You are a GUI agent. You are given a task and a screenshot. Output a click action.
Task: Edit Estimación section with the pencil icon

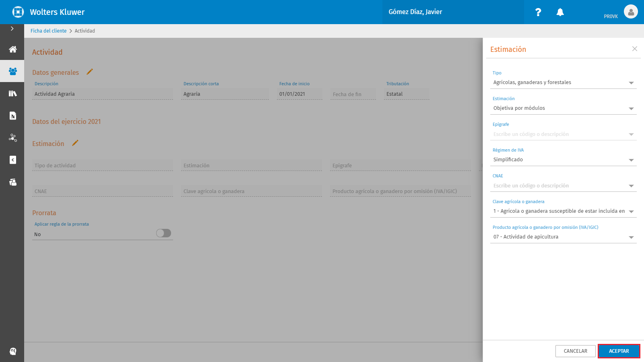click(75, 143)
